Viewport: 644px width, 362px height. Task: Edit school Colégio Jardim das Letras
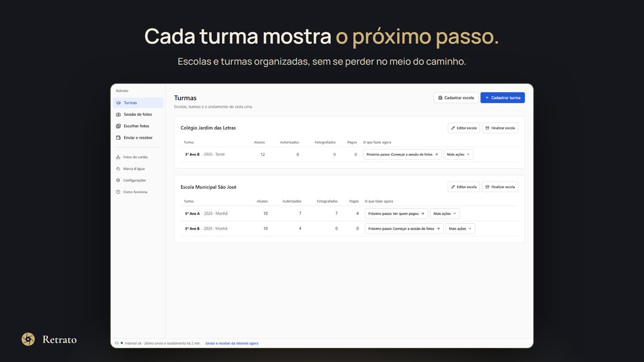coord(464,128)
